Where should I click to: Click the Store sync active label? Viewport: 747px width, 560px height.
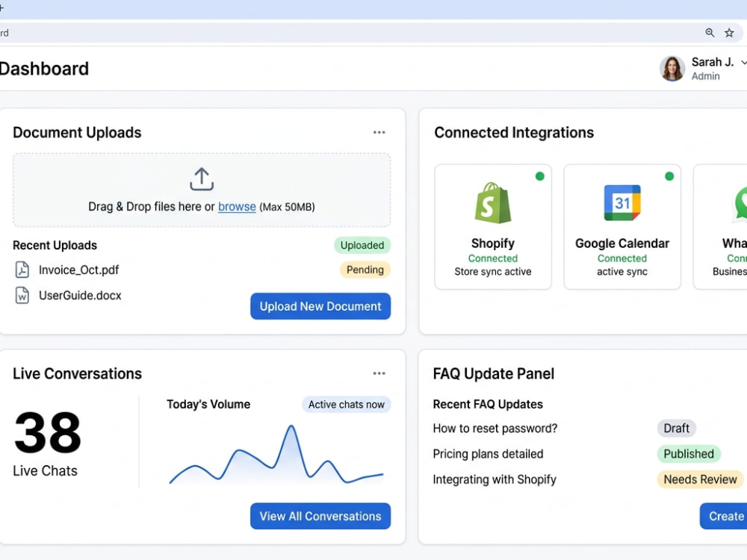[492, 272]
